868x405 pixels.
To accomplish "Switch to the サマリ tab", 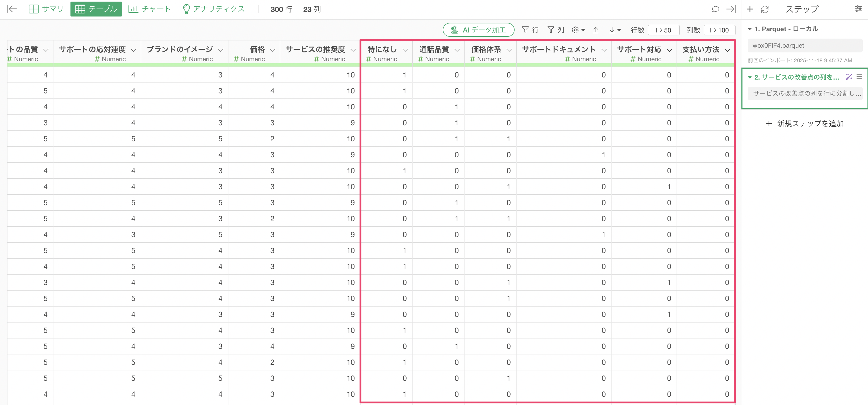I will coord(46,9).
